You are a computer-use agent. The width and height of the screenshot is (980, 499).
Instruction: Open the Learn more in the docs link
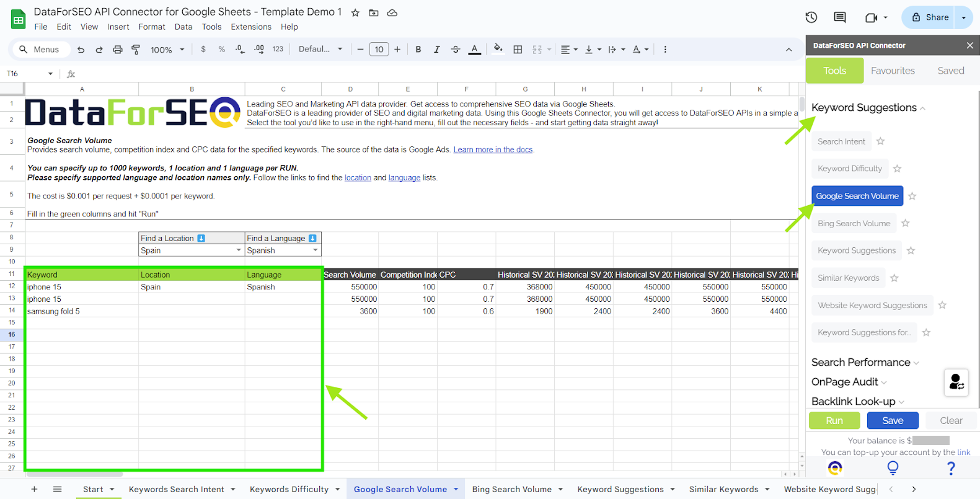pos(493,149)
